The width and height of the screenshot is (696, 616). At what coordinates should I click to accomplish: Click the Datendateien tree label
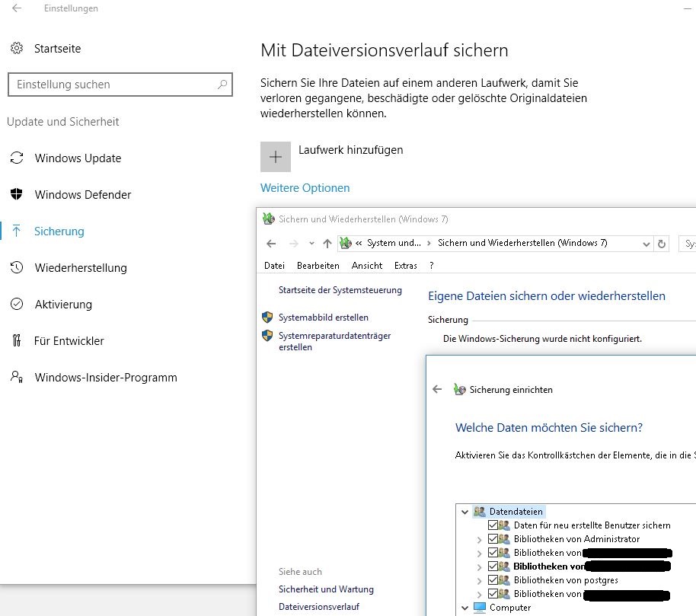(x=516, y=511)
